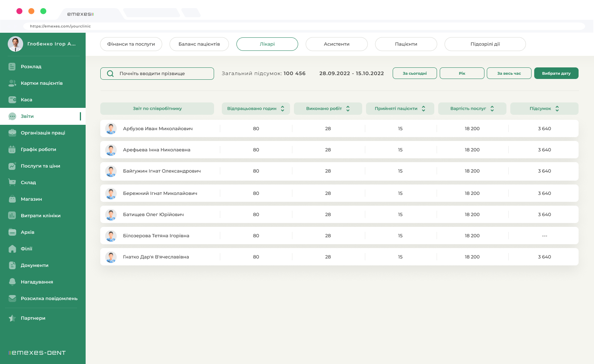Click date range 28.09.2022 - 15.10.2022

coord(351,73)
